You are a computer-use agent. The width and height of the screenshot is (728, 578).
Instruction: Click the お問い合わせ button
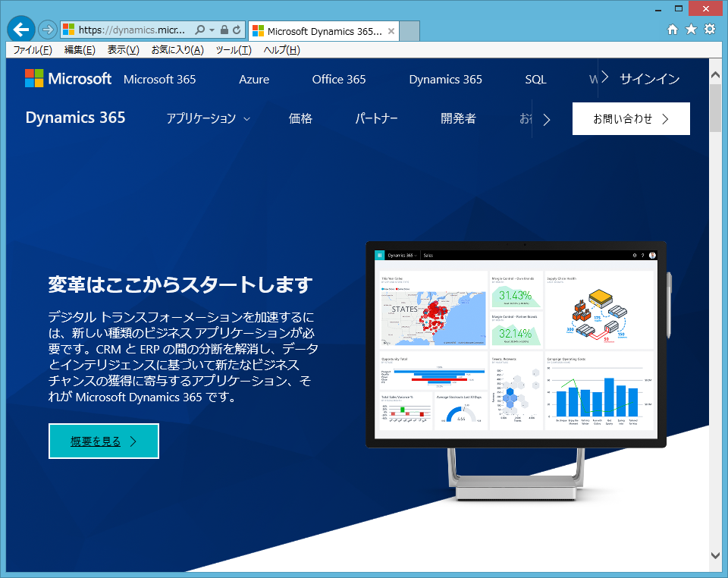click(631, 119)
